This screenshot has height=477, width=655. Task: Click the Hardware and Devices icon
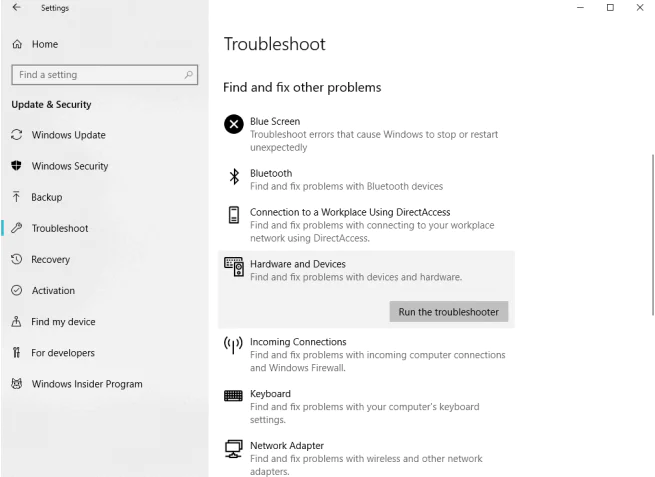pyautogui.click(x=234, y=267)
